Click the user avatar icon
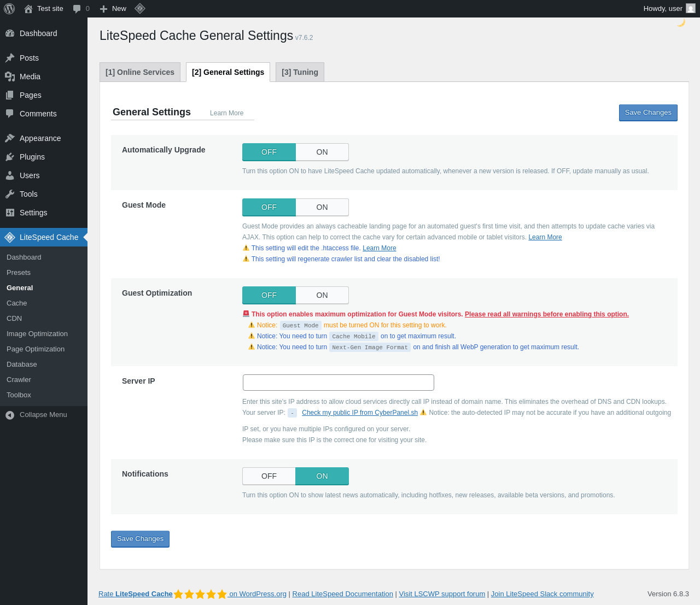Viewport: 700px width, 605px height. click(x=691, y=9)
